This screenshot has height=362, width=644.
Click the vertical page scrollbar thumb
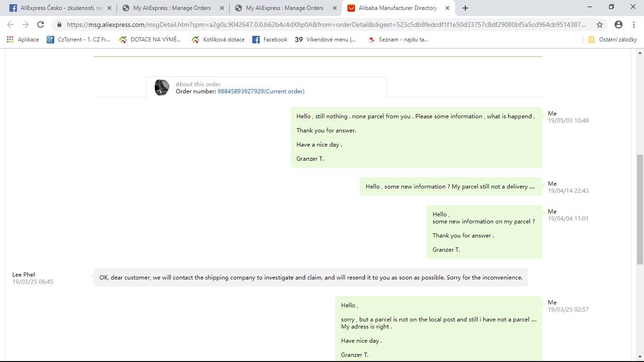click(640, 209)
